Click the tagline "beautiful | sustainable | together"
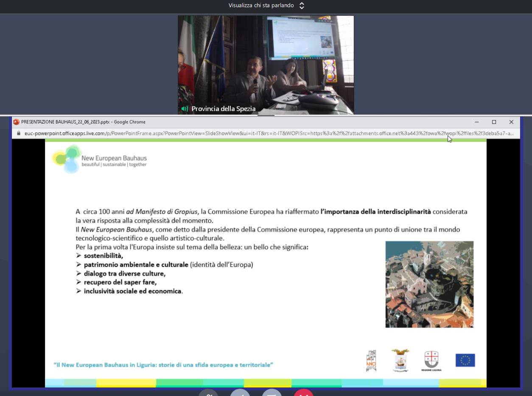Image resolution: width=532 pixels, height=396 pixels. (x=114, y=165)
